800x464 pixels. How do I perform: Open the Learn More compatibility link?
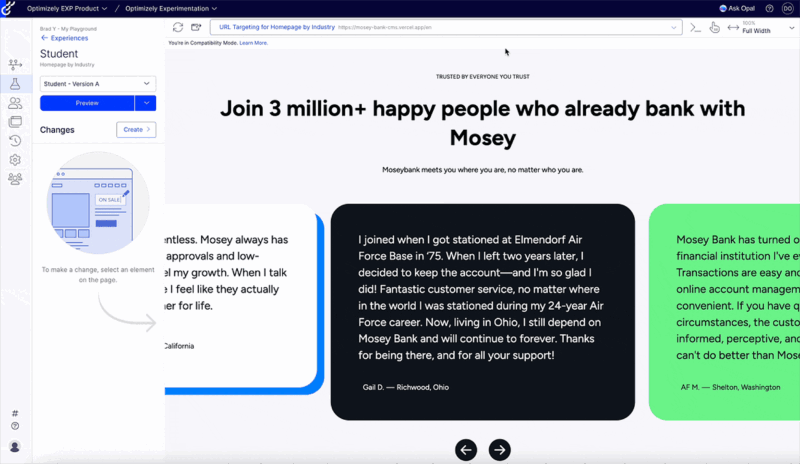pyautogui.click(x=254, y=43)
